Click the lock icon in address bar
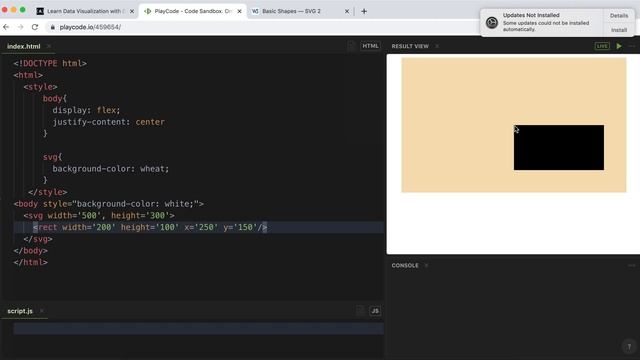Image resolution: width=640 pixels, height=360 pixels. click(53, 27)
